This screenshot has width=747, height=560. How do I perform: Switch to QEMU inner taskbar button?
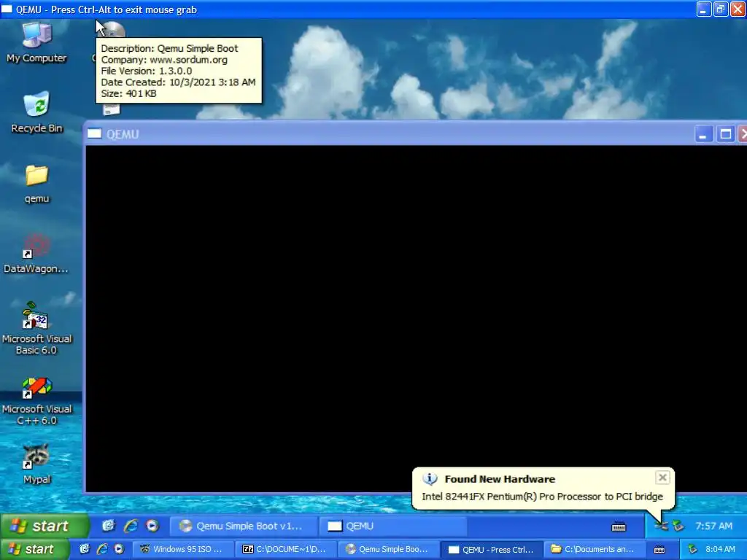click(x=392, y=526)
